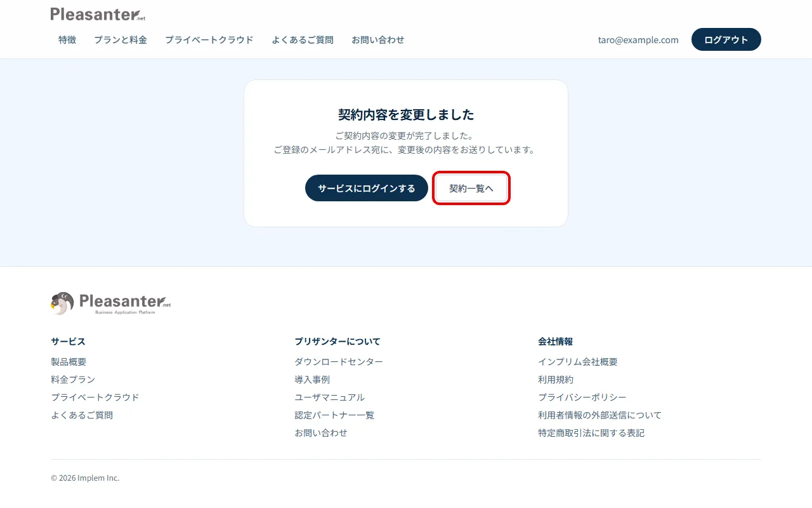This screenshot has width=812, height=508.
Task: Open the 認定パートナー一覧 link
Action: (334, 415)
